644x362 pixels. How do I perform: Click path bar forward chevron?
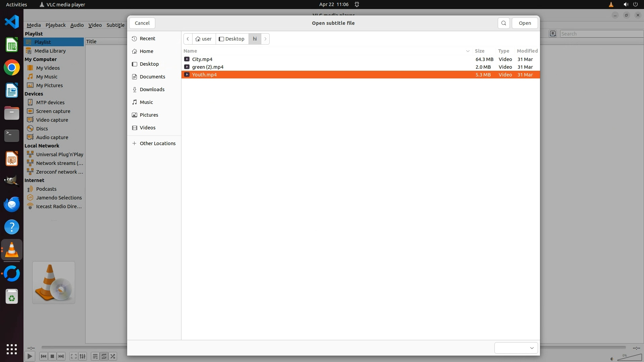click(265, 39)
